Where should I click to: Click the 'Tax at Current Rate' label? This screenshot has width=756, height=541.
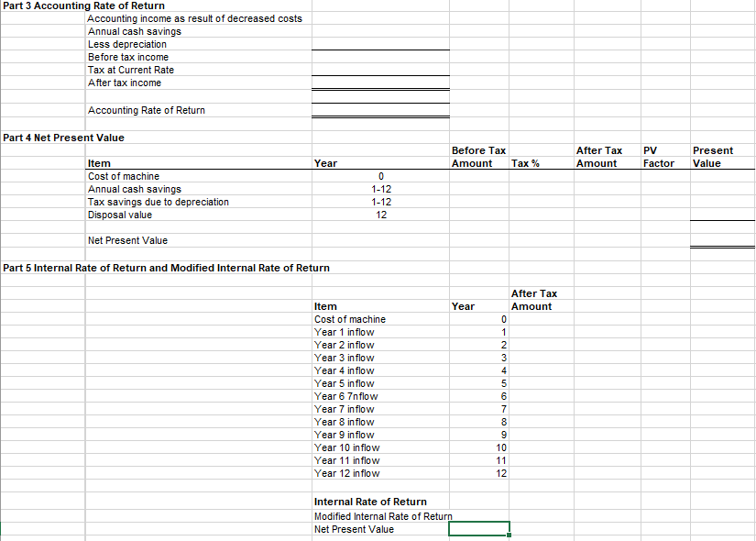(131, 70)
